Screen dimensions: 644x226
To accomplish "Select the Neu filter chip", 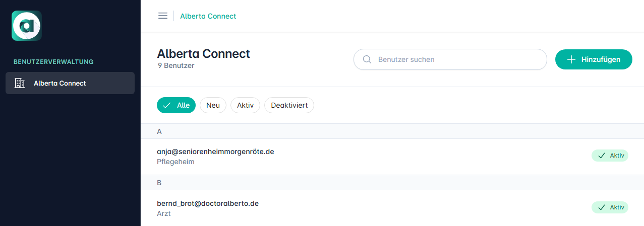I will [x=213, y=105].
